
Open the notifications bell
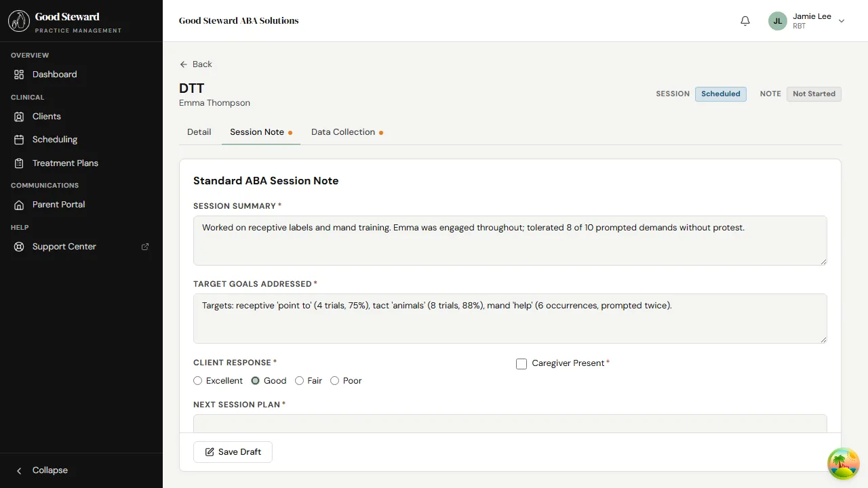pyautogui.click(x=745, y=21)
